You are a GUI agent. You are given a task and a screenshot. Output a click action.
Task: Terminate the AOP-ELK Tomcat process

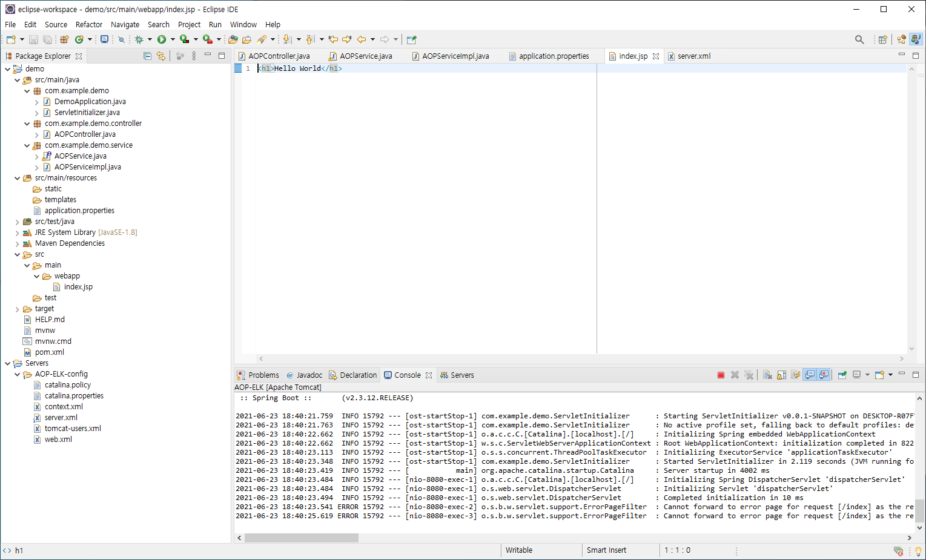pyautogui.click(x=721, y=375)
